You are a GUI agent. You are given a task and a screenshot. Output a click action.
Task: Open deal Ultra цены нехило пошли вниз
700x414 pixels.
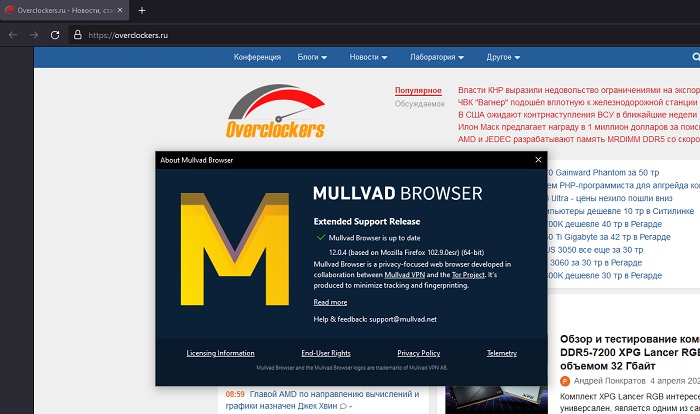(x=610, y=198)
